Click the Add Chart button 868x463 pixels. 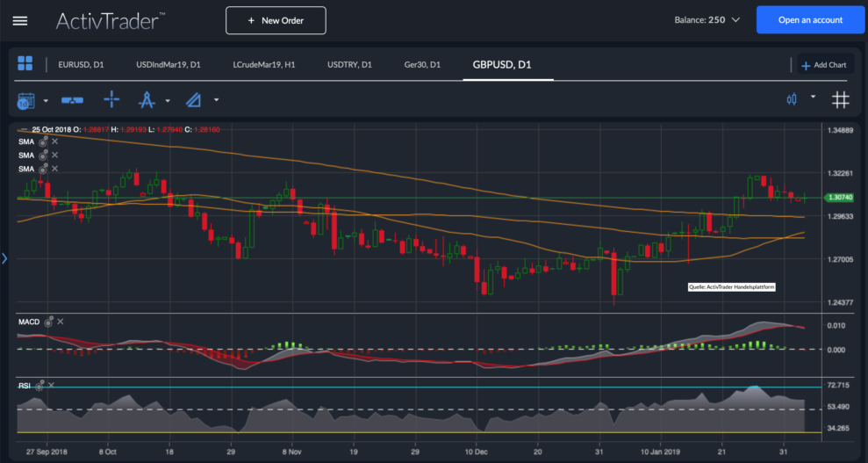824,65
